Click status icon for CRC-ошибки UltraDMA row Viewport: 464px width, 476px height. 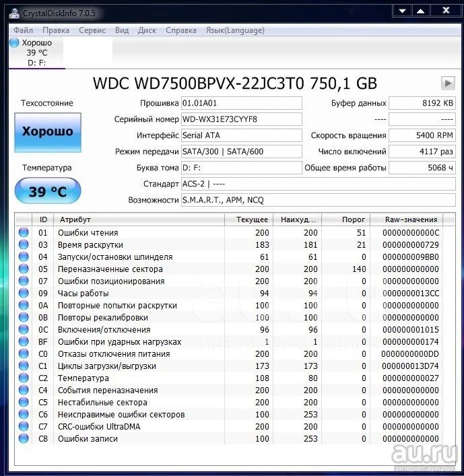[x=24, y=427]
